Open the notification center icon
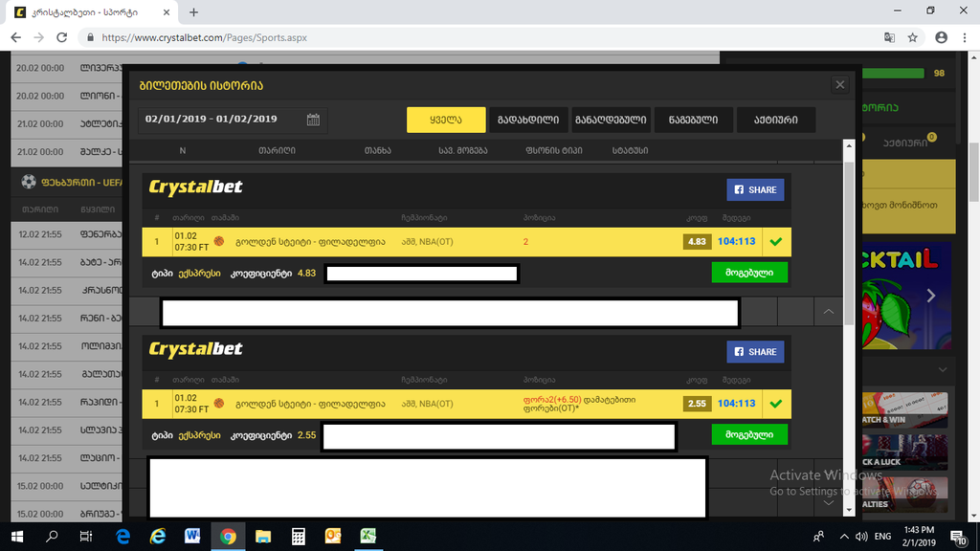This screenshot has width=980, height=551. (x=958, y=537)
